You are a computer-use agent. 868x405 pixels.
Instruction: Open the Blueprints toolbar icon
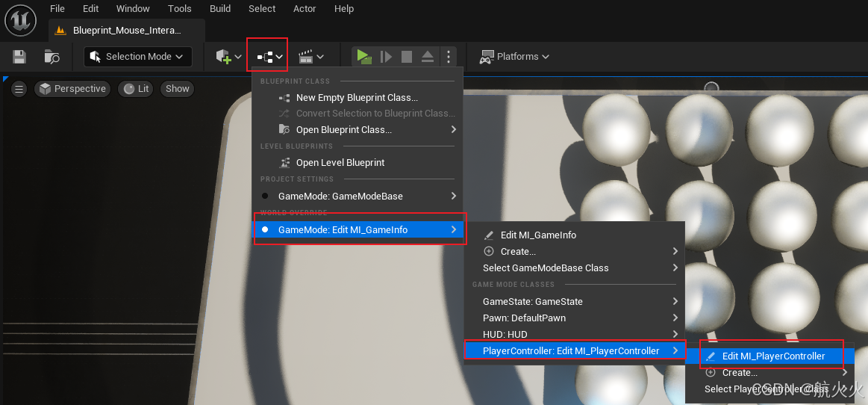coord(265,57)
